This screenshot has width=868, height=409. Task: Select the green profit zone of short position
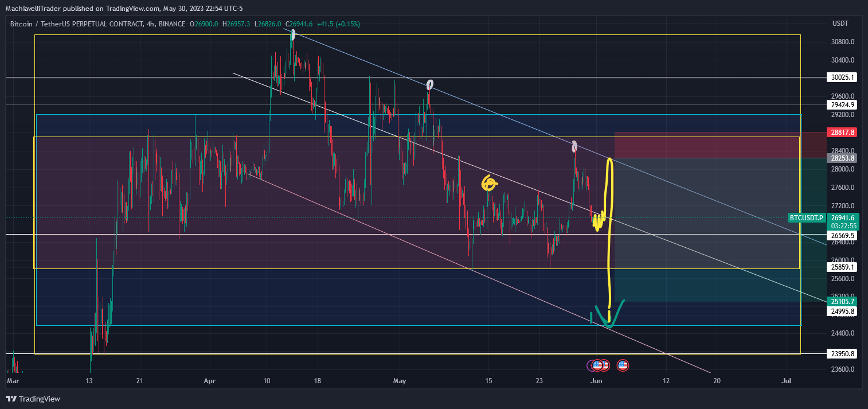tap(720, 229)
